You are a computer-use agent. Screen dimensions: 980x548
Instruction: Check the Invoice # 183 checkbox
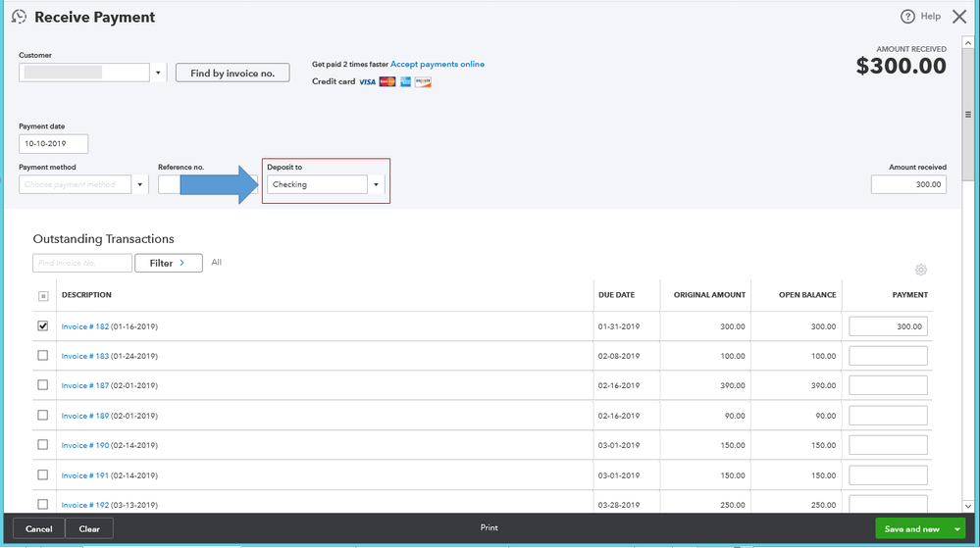tap(42, 356)
